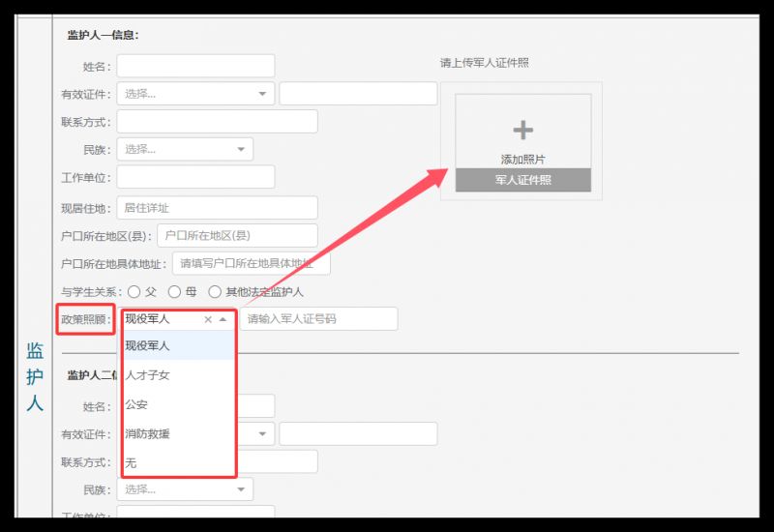The height and width of the screenshot is (532, 774).
Task: Focus the 居住详址 input field
Action: (x=217, y=208)
